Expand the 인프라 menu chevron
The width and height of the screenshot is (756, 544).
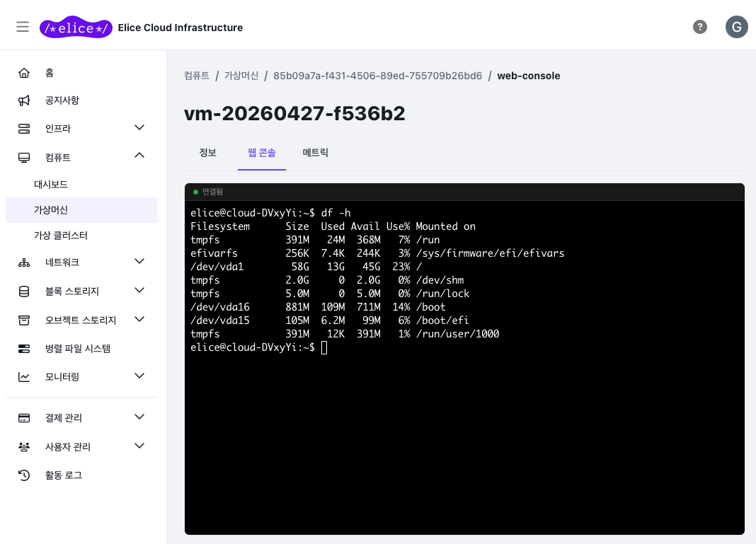point(139,128)
